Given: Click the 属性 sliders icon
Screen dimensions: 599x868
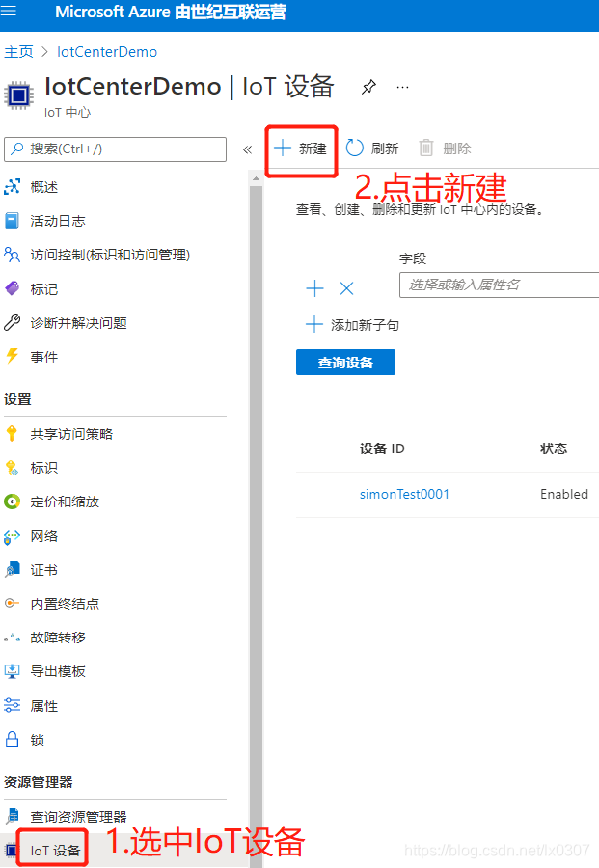Looking at the screenshot, I should point(12,705).
